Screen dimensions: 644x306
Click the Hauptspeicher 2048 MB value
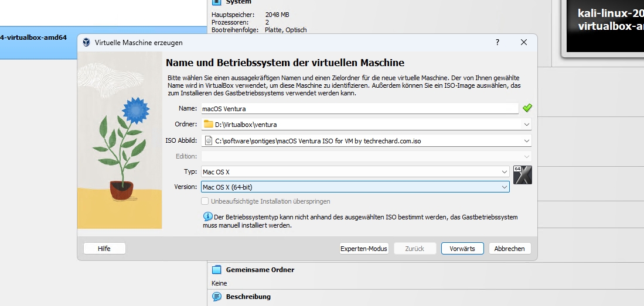click(277, 15)
